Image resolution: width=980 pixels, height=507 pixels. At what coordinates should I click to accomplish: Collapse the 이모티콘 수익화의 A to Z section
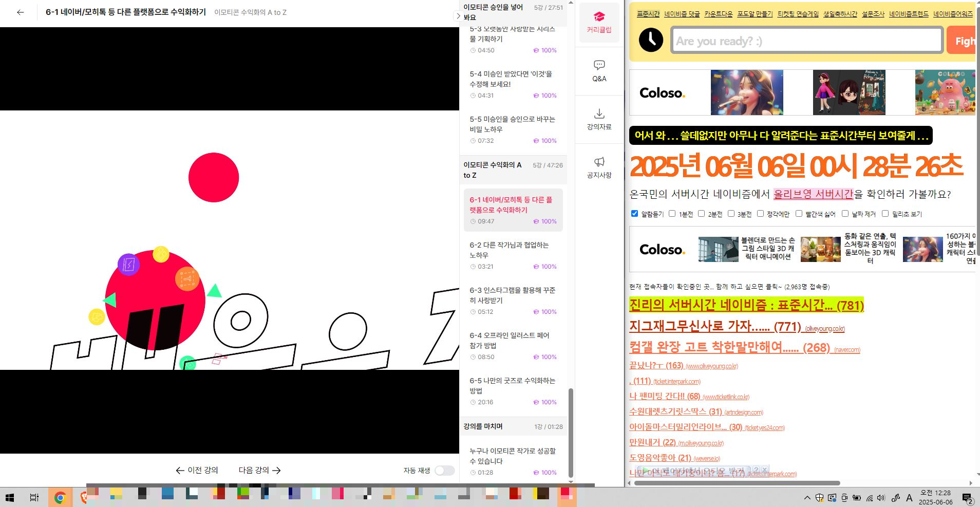(513, 170)
